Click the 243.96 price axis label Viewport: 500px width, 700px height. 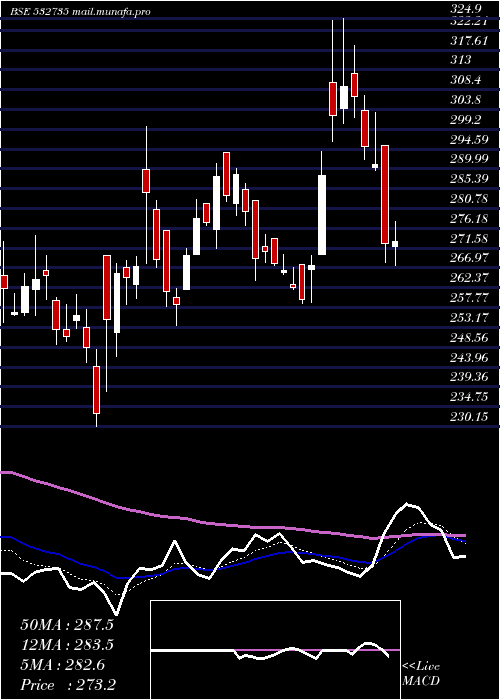(x=469, y=357)
